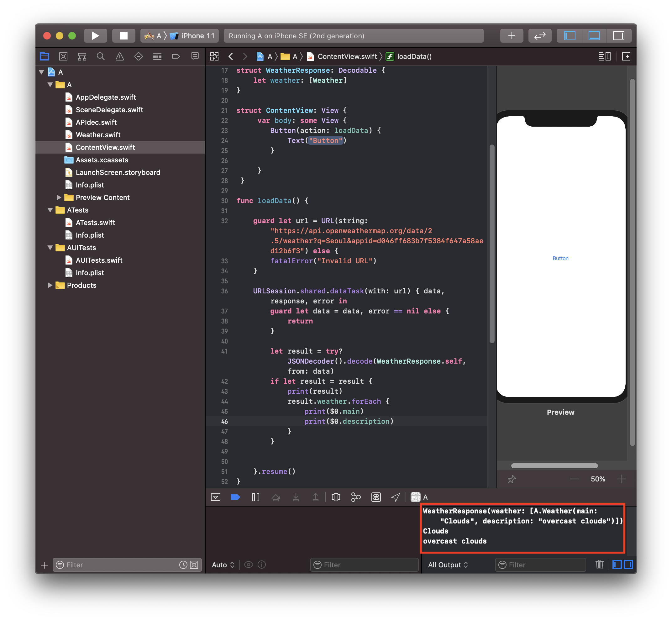The image size is (672, 620).
Task: Click the Button link in preview
Action: coord(560,258)
